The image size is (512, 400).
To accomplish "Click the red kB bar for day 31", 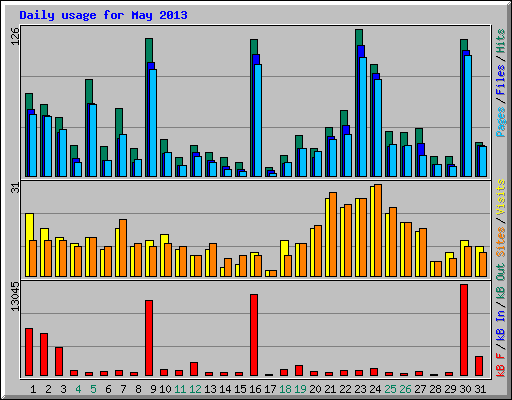I will pyautogui.click(x=479, y=366).
